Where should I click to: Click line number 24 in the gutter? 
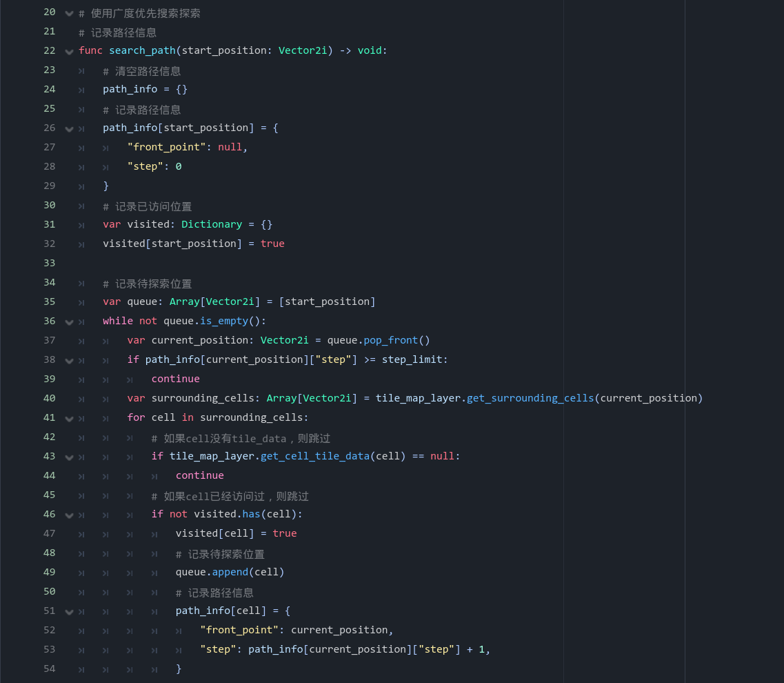(49, 89)
